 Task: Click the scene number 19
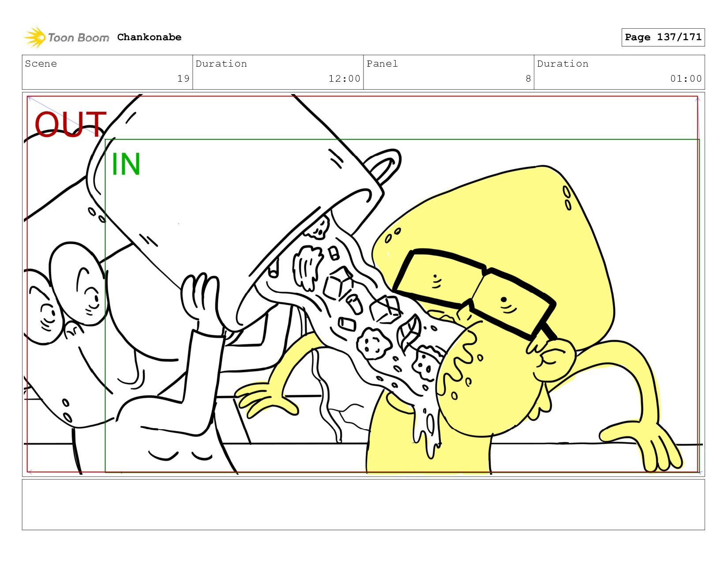184,79
